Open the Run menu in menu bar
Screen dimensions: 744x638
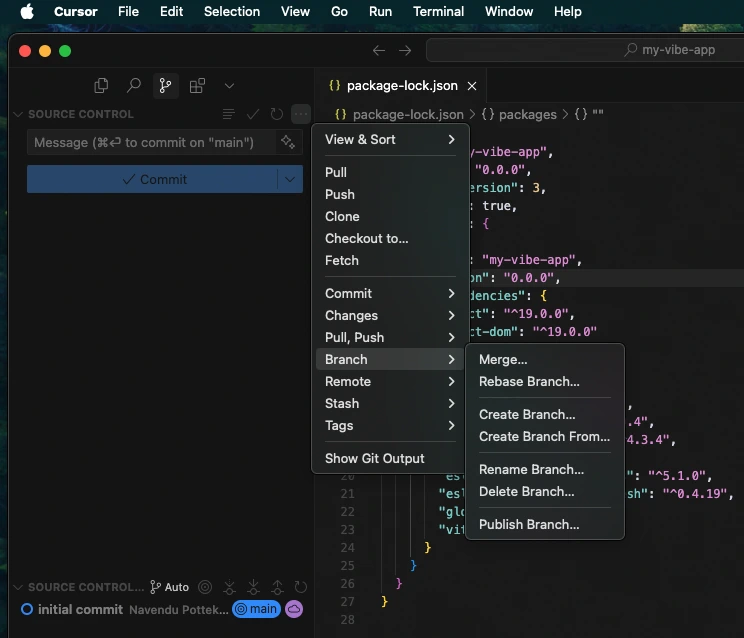[381, 11]
